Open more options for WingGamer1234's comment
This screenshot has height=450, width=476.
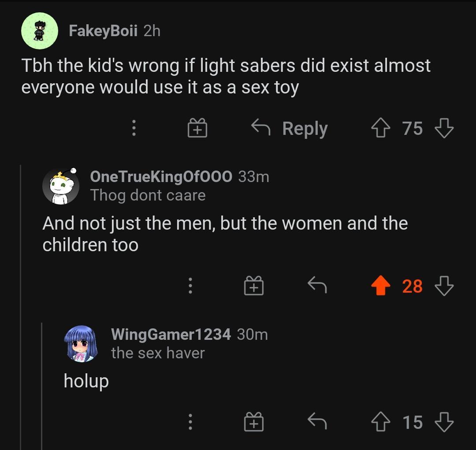pos(190,422)
